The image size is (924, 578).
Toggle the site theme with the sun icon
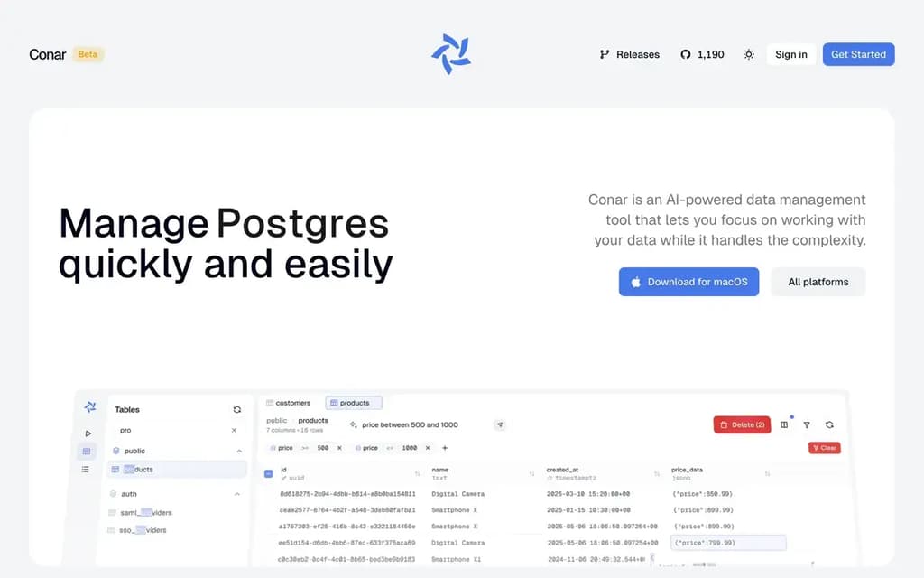pyautogui.click(x=748, y=54)
